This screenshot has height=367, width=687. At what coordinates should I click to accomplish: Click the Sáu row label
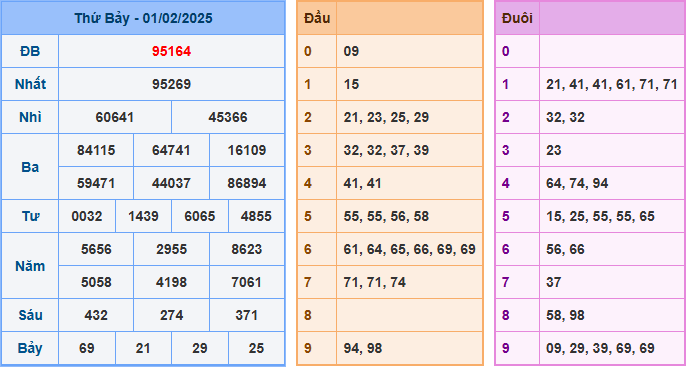click(x=30, y=315)
